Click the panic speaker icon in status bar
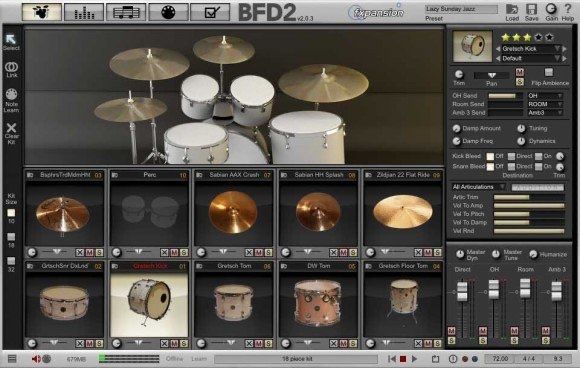The image size is (580, 368). (36, 359)
